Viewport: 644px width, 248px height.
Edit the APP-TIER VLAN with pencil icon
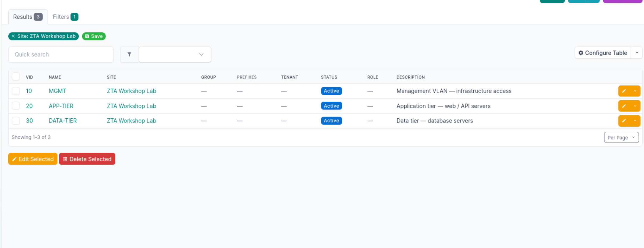tap(624, 106)
